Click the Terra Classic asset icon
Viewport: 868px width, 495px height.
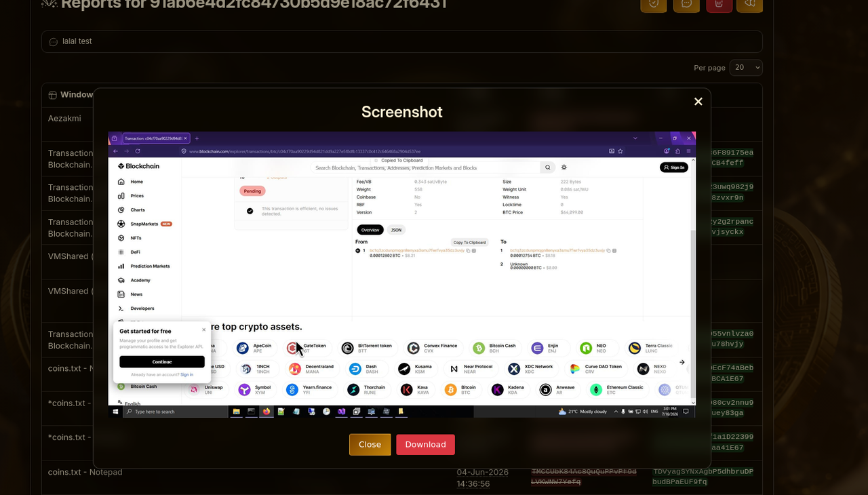(x=635, y=349)
